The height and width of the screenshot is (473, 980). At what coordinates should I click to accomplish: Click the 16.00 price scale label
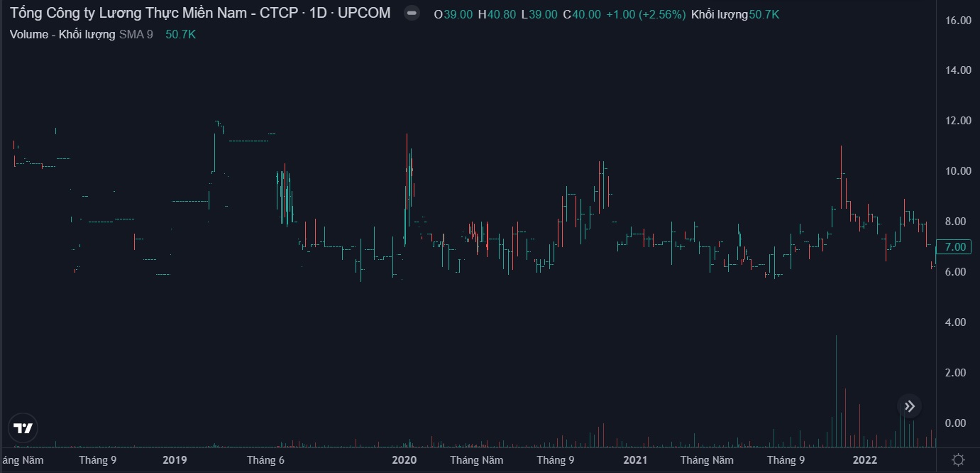point(958,21)
